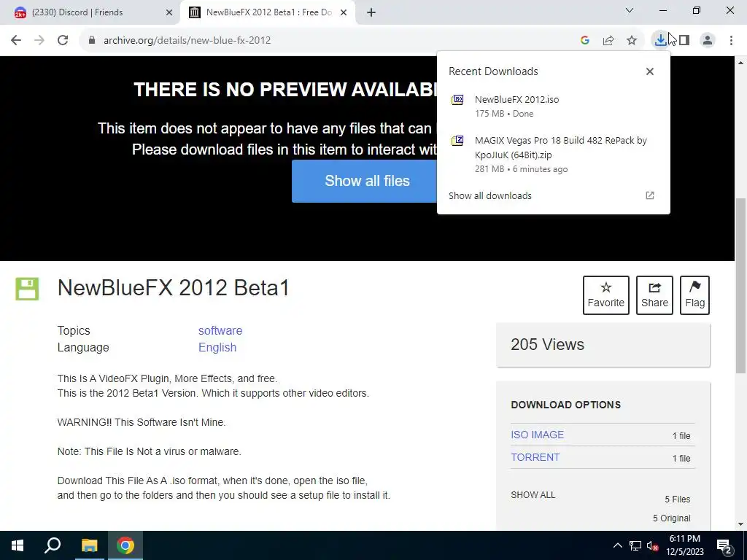Open the Windows Start menu
The width and height of the screenshot is (747, 560).
[x=18, y=545]
